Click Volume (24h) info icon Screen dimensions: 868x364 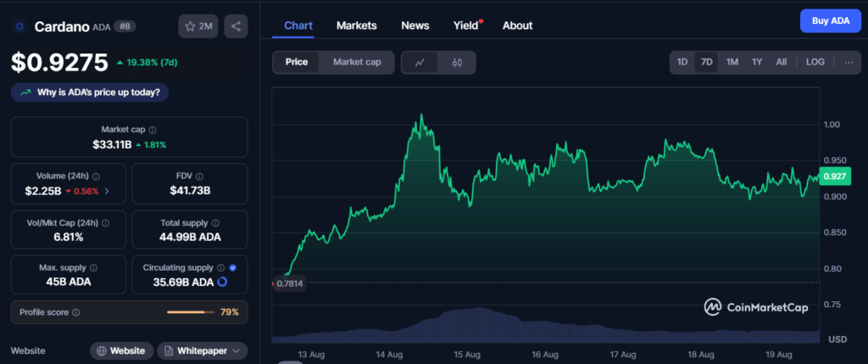tap(96, 176)
